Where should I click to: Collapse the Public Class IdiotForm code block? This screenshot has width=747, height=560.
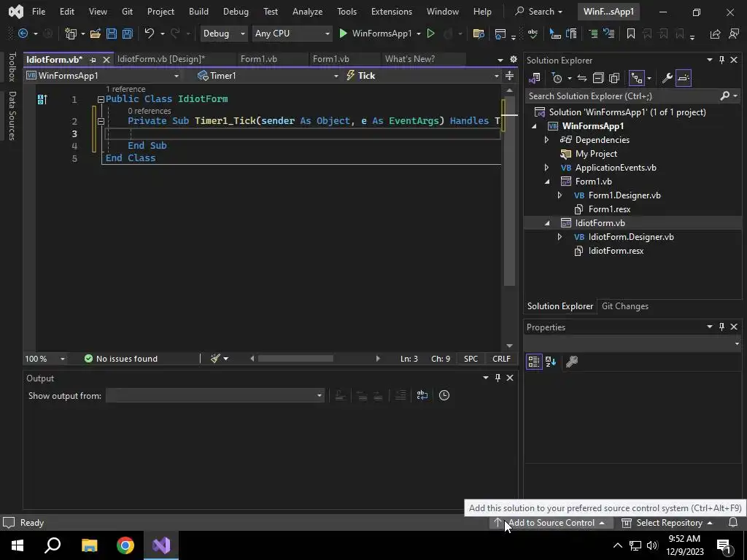click(x=101, y=99)
